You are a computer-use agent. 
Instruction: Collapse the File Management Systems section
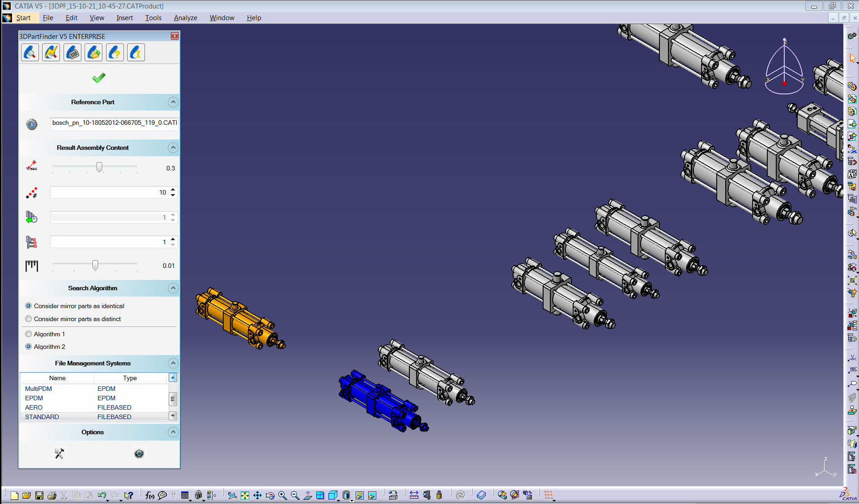pos(173,363)
